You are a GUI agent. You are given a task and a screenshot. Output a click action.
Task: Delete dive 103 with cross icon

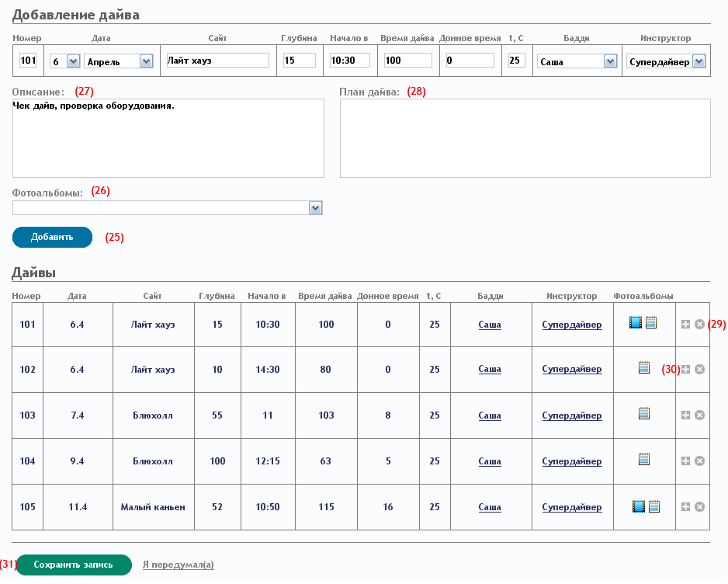[699, 415]
